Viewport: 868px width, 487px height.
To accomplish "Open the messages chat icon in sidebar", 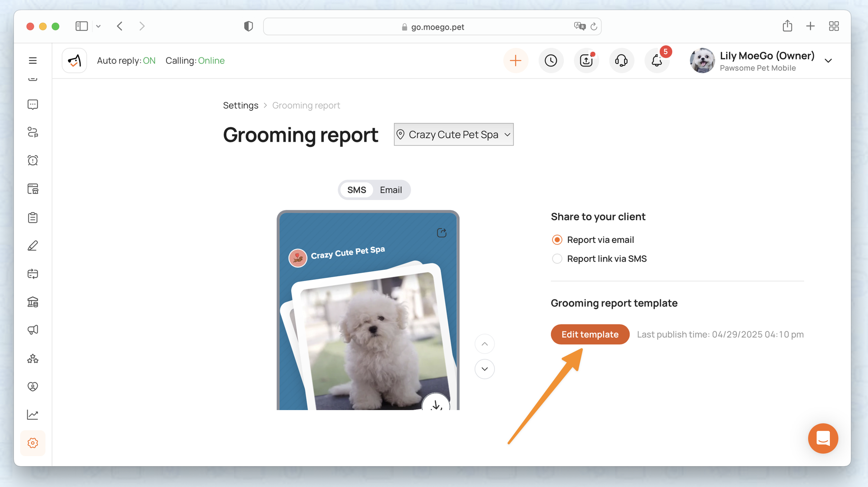I will pos(33,104).
